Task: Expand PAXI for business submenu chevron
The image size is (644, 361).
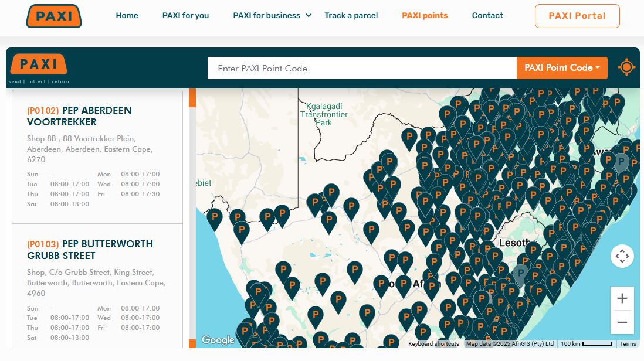Action: coord(309,16)
